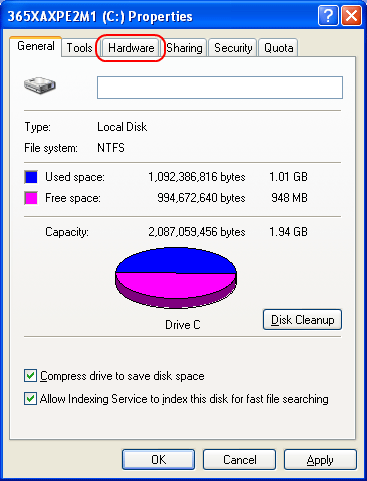367x481 pixels.
Task: Click the magenta Free space swatch
Action: tap(31, 198)
